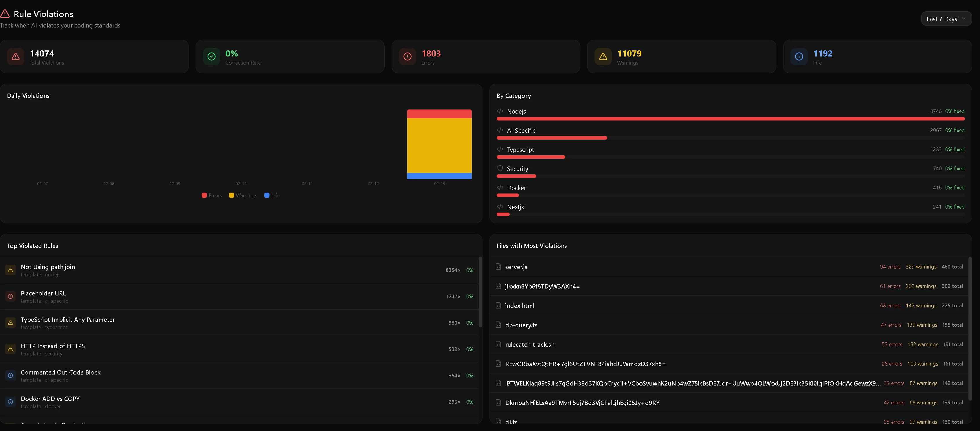Toggle the Errors legend item
Viewport: 980px width, 431px height.
(212, 195)
